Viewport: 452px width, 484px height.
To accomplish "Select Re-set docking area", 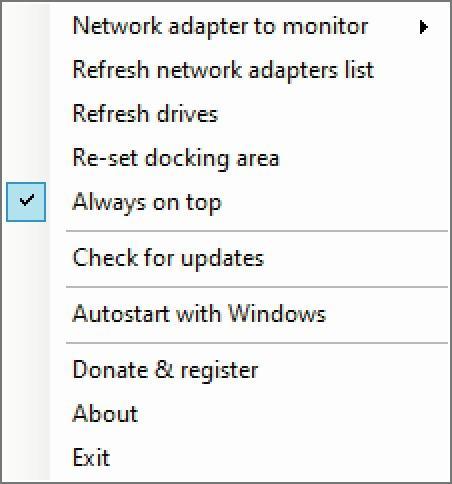I will pyautogui.click(x=225, y=158).
